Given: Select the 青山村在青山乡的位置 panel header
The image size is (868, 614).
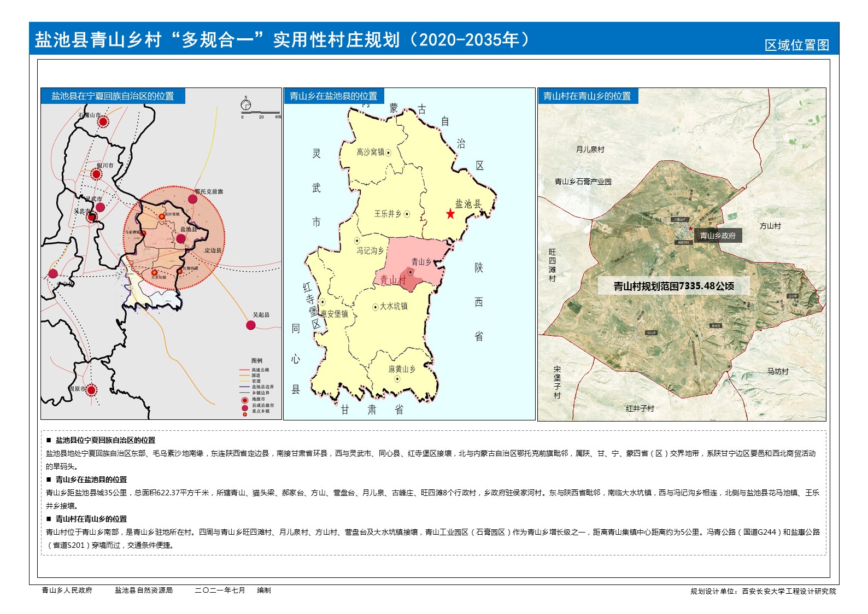Looking at the screenshot, I should pyautogui.click(x=587, y=96).
